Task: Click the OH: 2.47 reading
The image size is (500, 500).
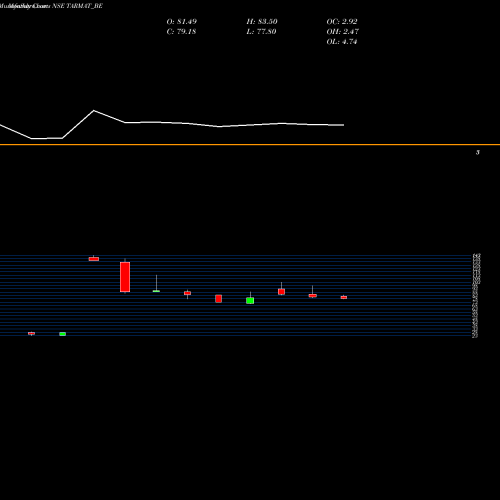Action: [x=343, y=32]
